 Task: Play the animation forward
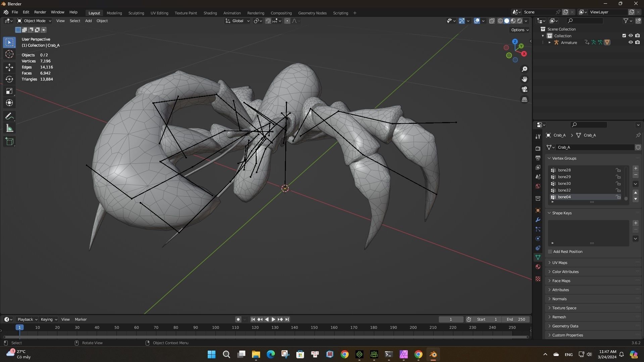coord(273,319)
